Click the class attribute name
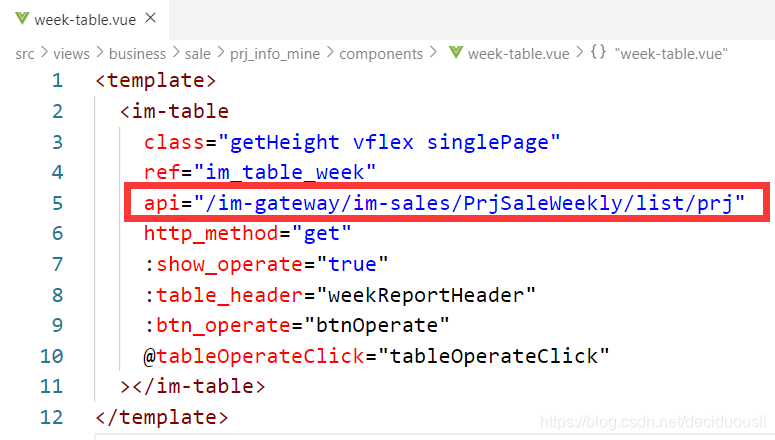Viewport: 775px width, 440px height. coord(174,142)
